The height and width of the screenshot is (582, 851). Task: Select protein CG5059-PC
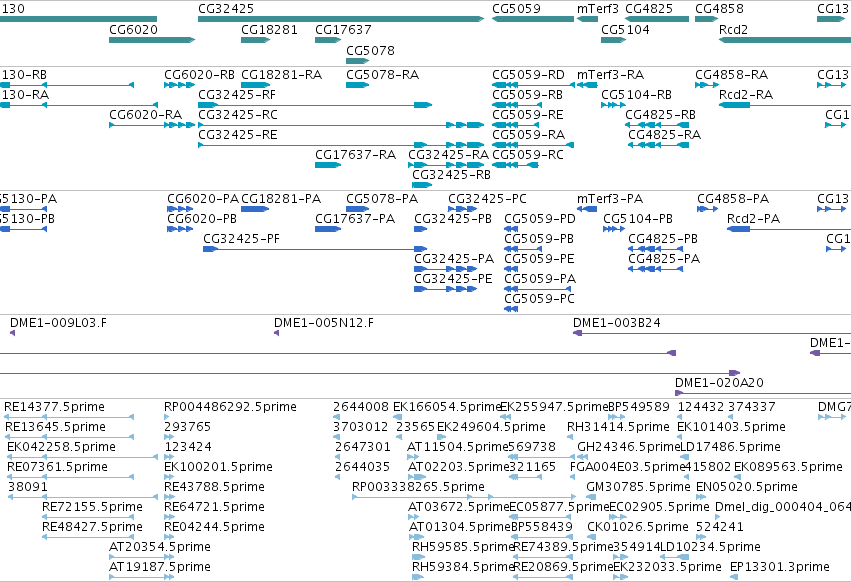coord(539,299)
